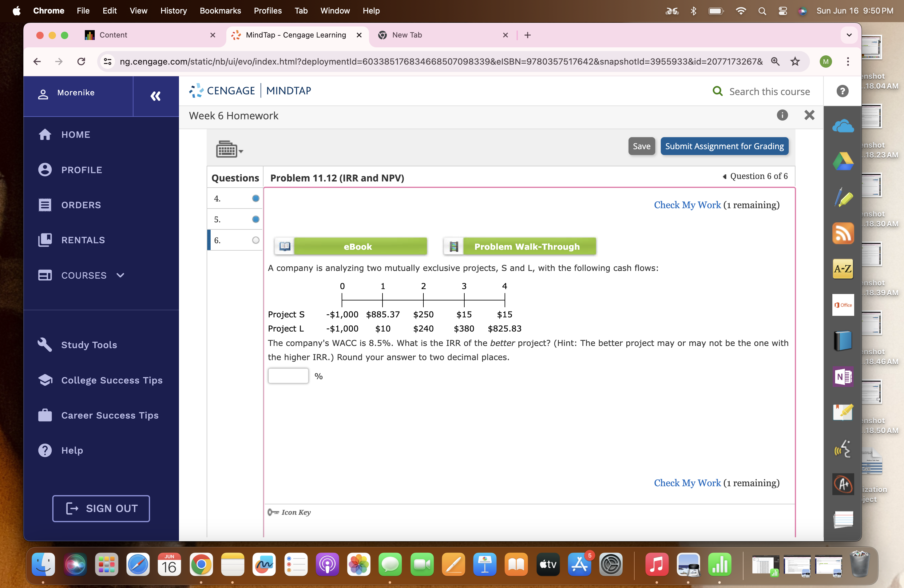Click question 4 completion indicator
The image size is (904, 588).
[255, 198]
